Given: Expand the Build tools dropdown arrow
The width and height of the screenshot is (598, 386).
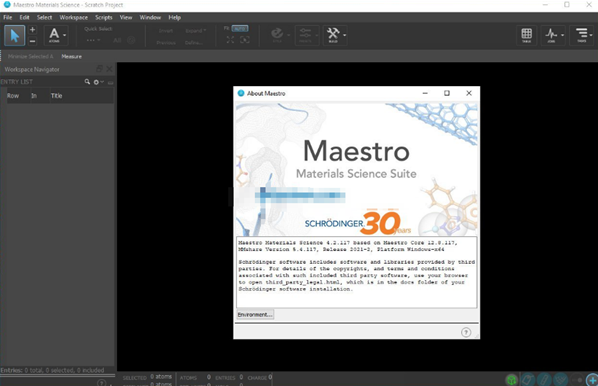Looking at the screenshot, I should tap(345, 35).
